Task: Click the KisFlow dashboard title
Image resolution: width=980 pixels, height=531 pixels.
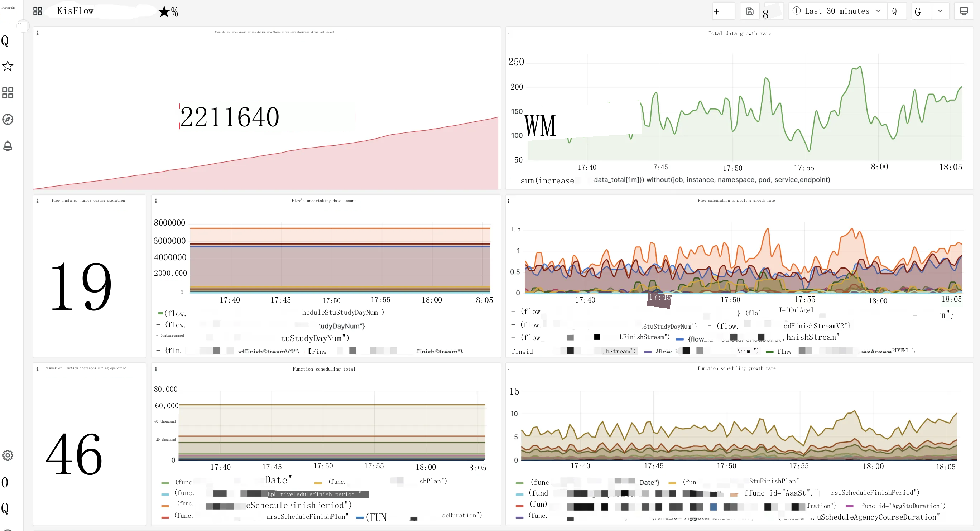Action: pos(75,11)
